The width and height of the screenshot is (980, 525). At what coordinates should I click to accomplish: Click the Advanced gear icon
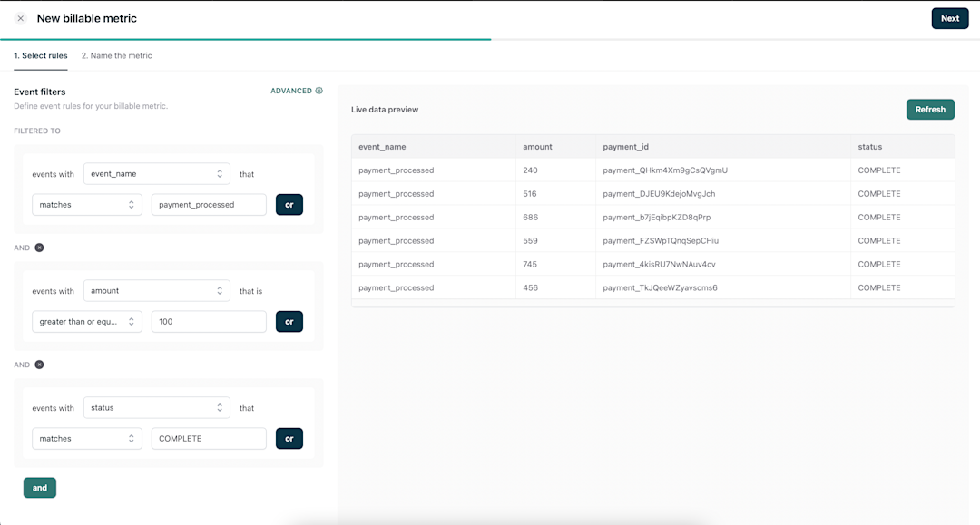(318, 91)
